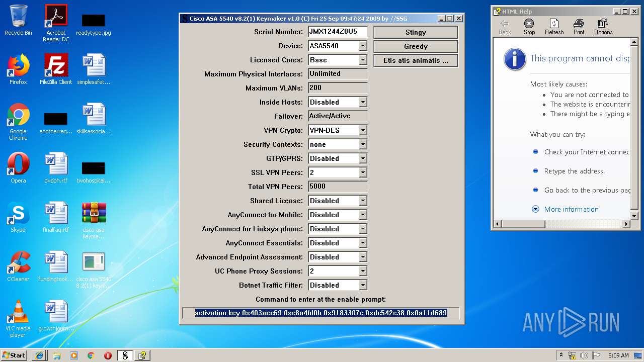
Task: Open readytype.jpg desktop file
Action: (94, 24)
